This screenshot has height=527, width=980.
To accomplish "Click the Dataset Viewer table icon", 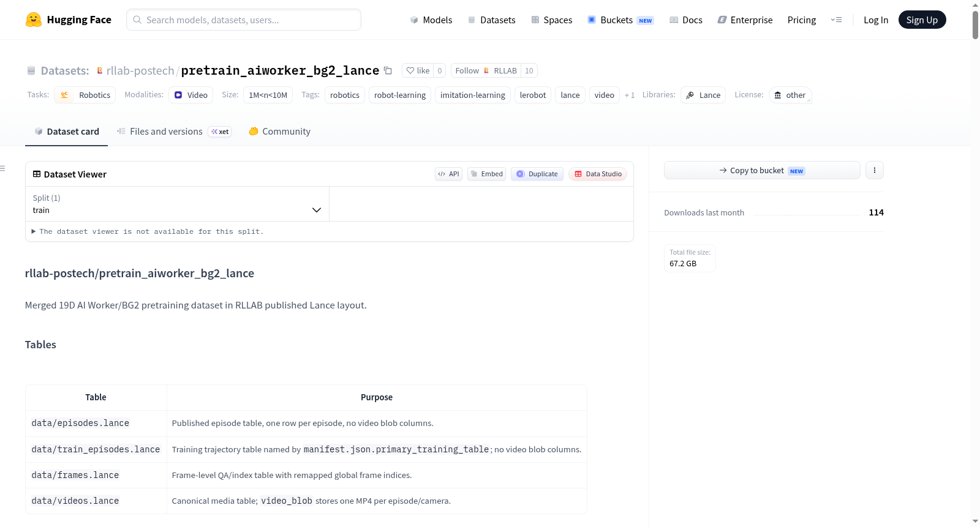I will click(37, 174).
